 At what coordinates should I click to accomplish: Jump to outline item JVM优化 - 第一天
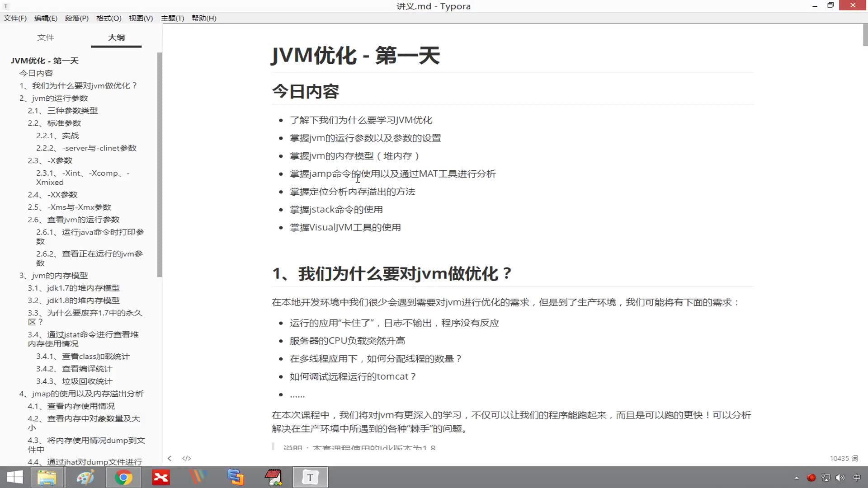pos(45,61)
